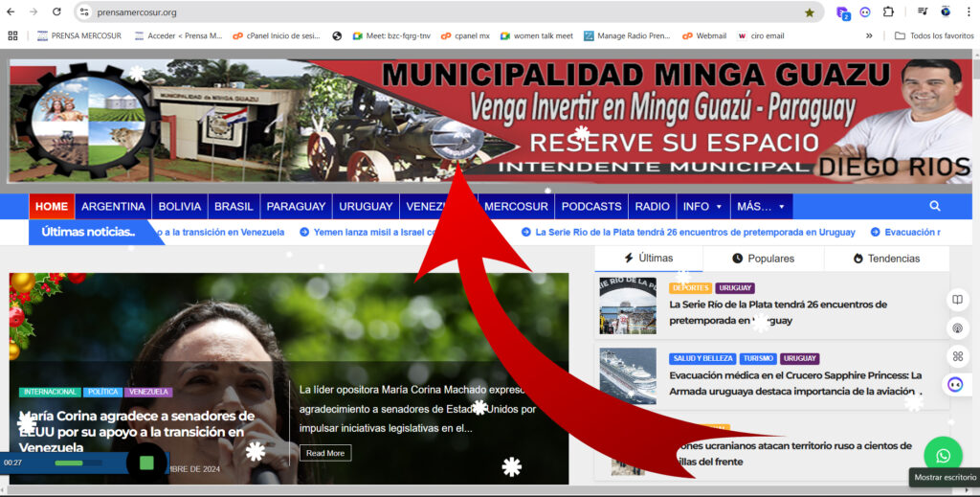Click the cruise ship article thumbnail
Viewport: 980px width, 497px height.
(x=628, y=375)
